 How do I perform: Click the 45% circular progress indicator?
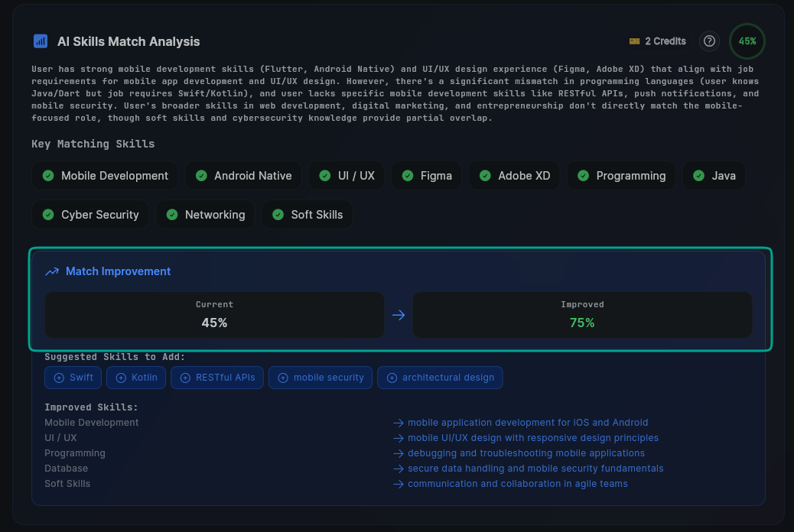[747, 41]
